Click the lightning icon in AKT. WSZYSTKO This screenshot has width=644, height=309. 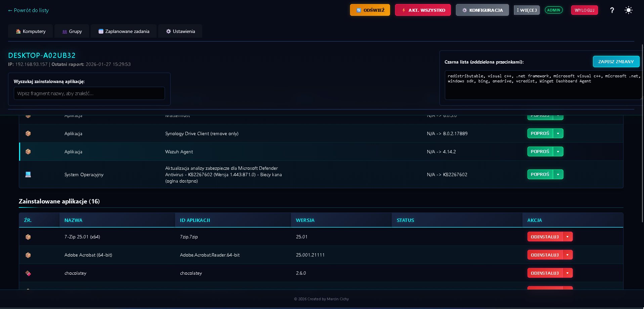[x=403, y=10]
